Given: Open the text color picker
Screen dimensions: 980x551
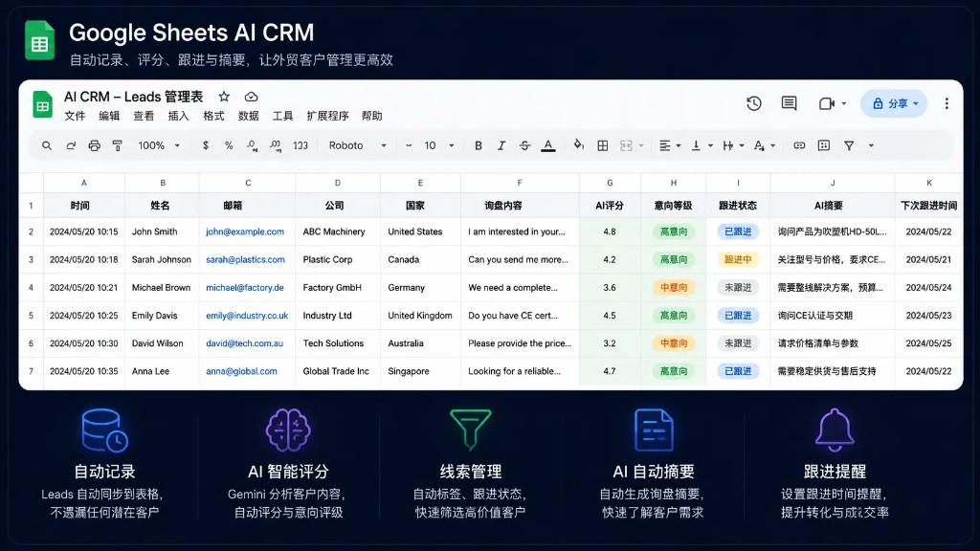Looking at the screenshot, I should coord(548,145).
